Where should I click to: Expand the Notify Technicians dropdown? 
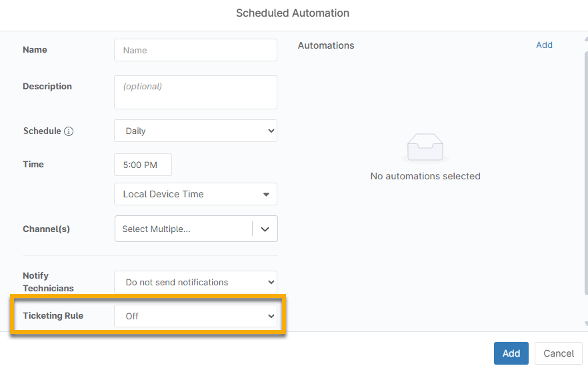point(195,282)
